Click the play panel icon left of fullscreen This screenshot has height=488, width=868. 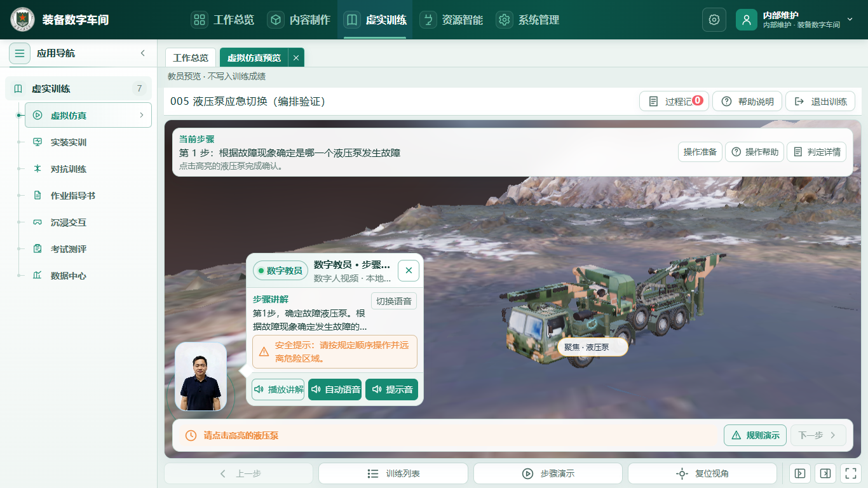point(800,473)
